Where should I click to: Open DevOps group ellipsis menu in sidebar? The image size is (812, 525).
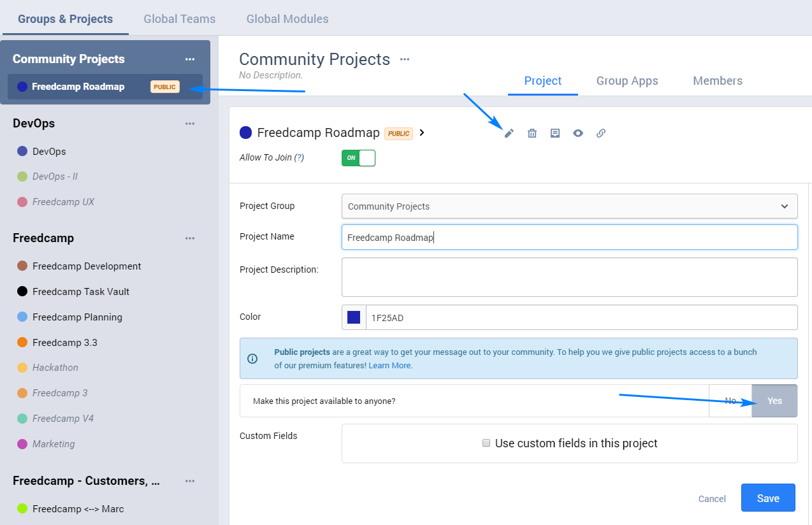tap(190, 124)
